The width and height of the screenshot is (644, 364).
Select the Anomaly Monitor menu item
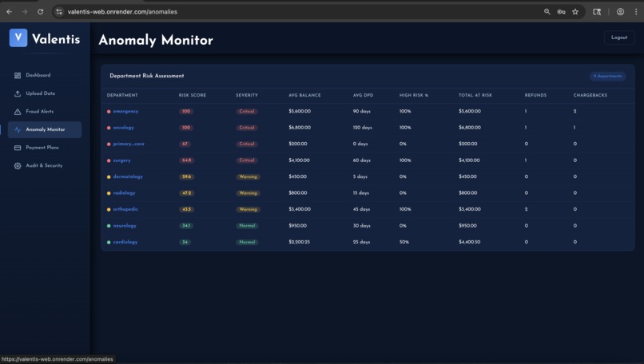point(45,129)
